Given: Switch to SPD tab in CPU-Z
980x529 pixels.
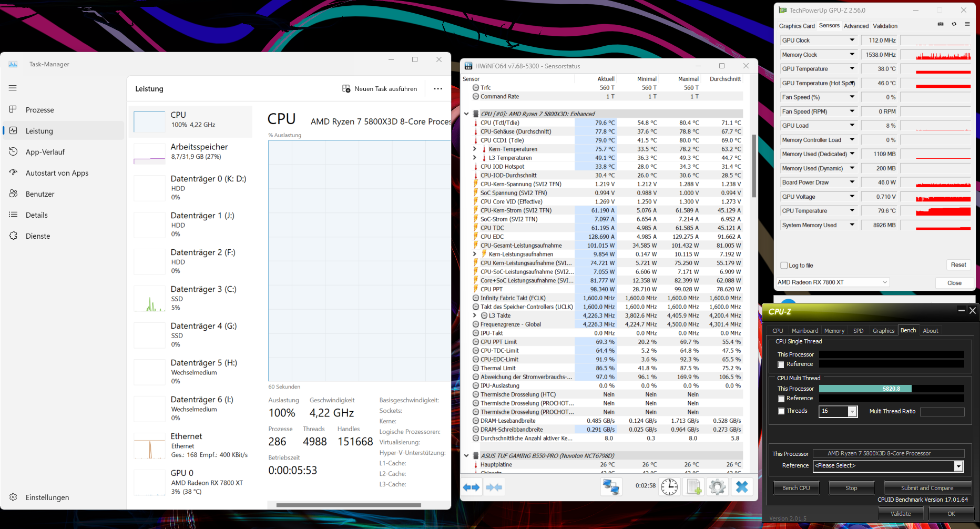Looking at the screenshot, I should click(858, 331).
